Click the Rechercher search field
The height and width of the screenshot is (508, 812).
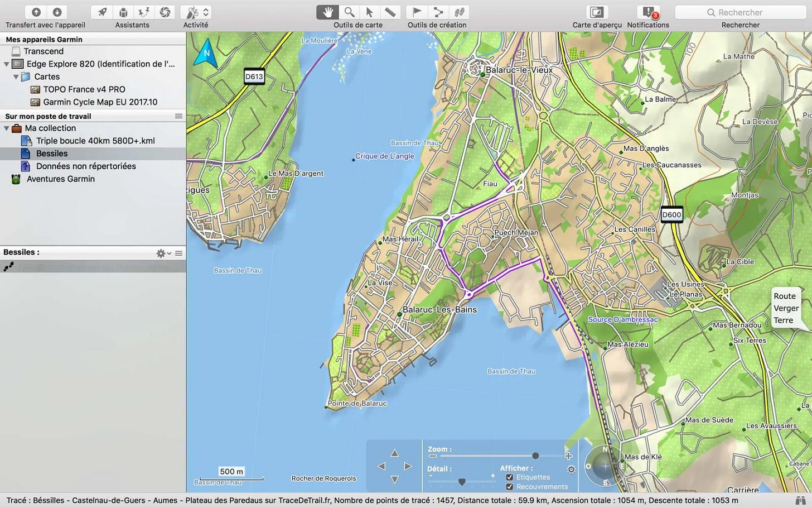tap(741, 12)
